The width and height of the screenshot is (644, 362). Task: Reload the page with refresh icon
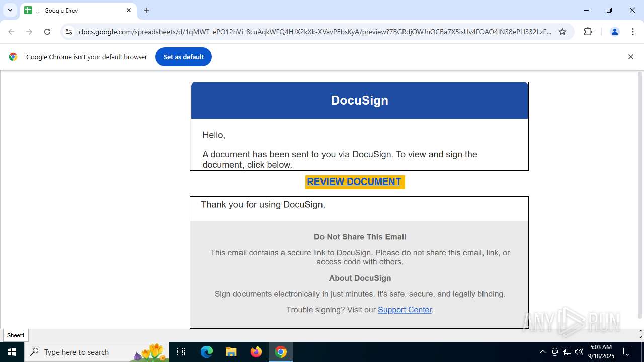(x=47, y=32)
